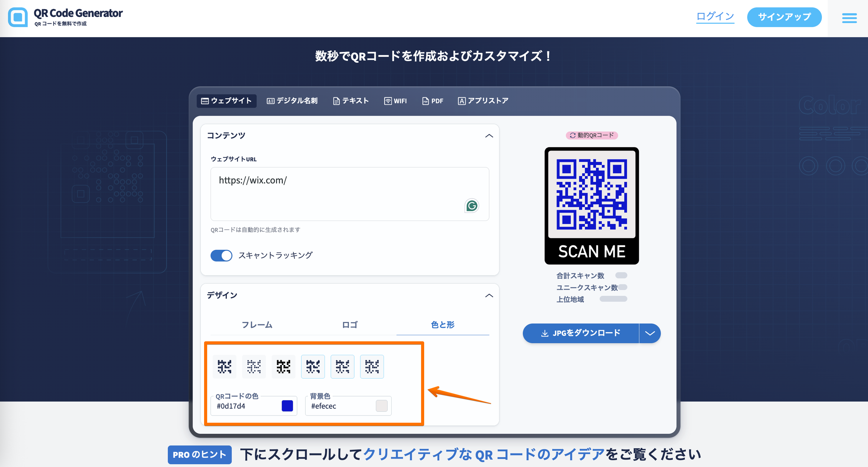Collapse the デザイン section
This screenshot has height=467, width=868.
pyautogui.click(x=489, y=296)
